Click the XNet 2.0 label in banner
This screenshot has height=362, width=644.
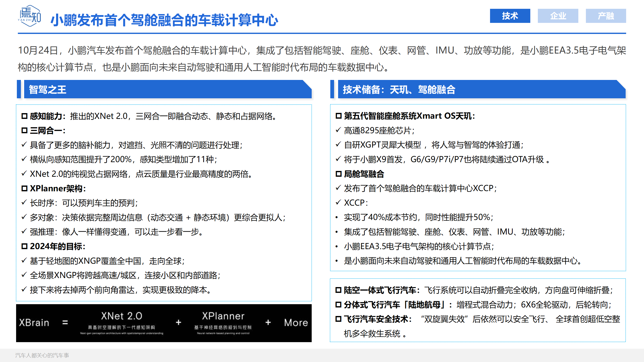122,316
